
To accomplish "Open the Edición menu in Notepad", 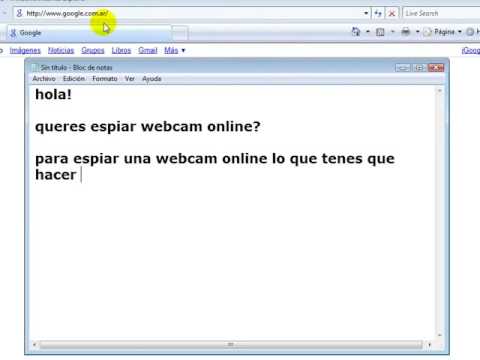I will [x=74, y=79].
